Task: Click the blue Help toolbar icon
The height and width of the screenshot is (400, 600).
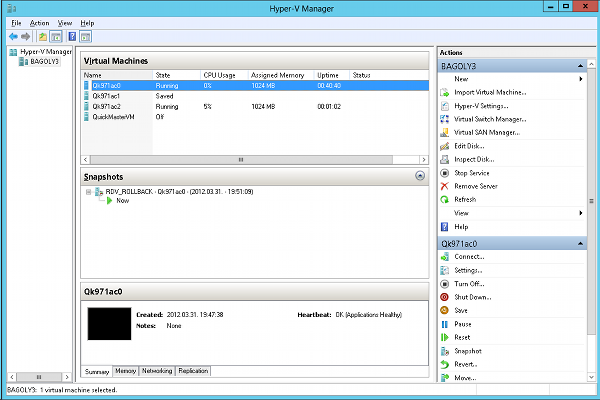Action: pyautogui.click(x=72, y=37)
